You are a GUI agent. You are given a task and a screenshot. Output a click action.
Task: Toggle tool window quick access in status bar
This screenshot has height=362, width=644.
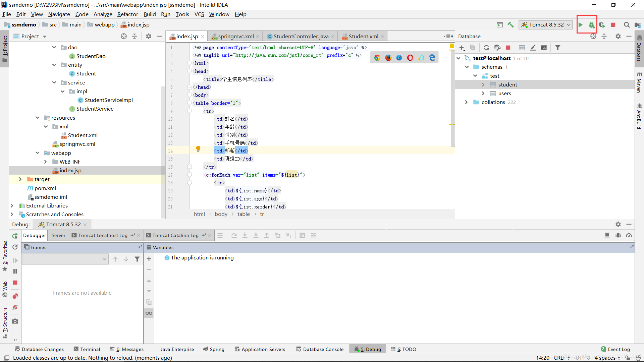click(6, 358)
